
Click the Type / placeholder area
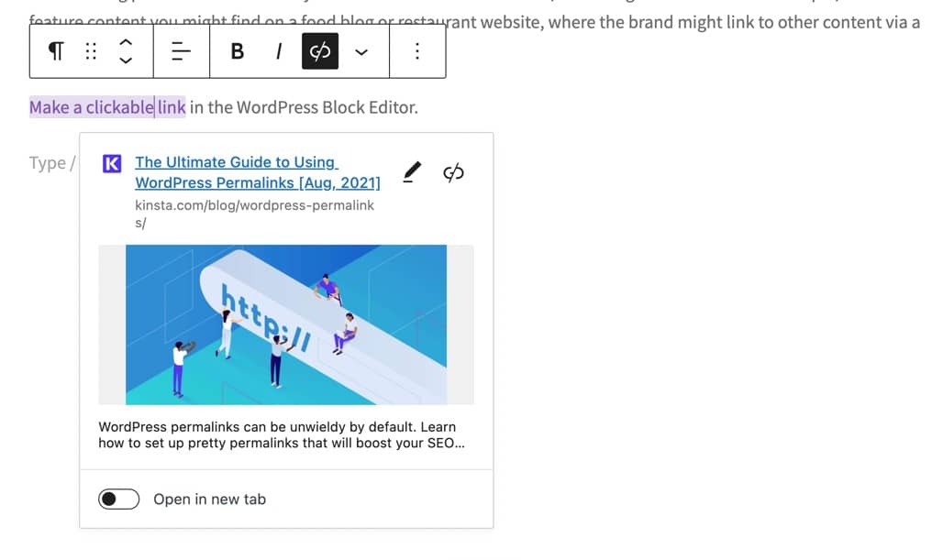[50, 162]
